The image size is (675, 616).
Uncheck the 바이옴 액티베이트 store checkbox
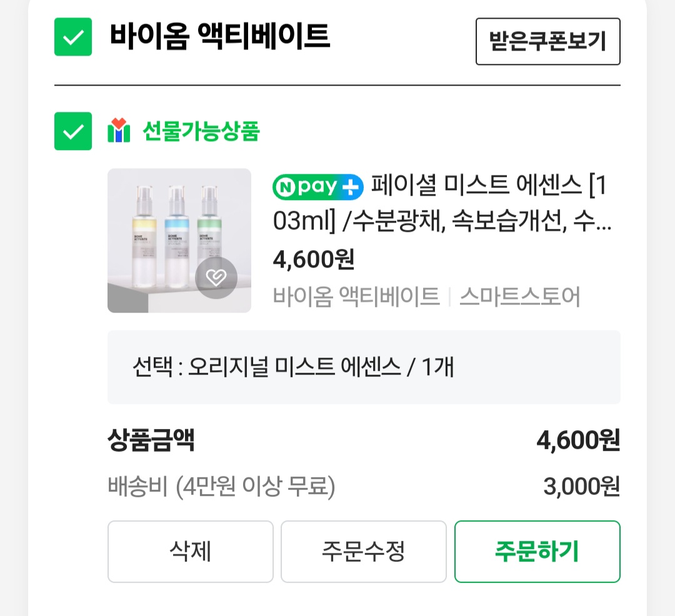coord(73,37)
